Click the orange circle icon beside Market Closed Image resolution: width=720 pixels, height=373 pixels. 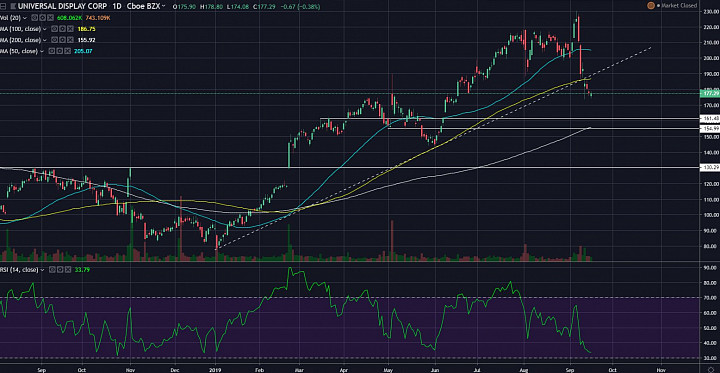(650, 6)
